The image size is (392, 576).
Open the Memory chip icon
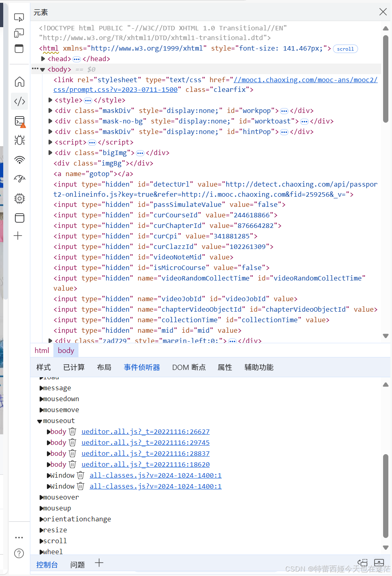click(x=19, y=198)
